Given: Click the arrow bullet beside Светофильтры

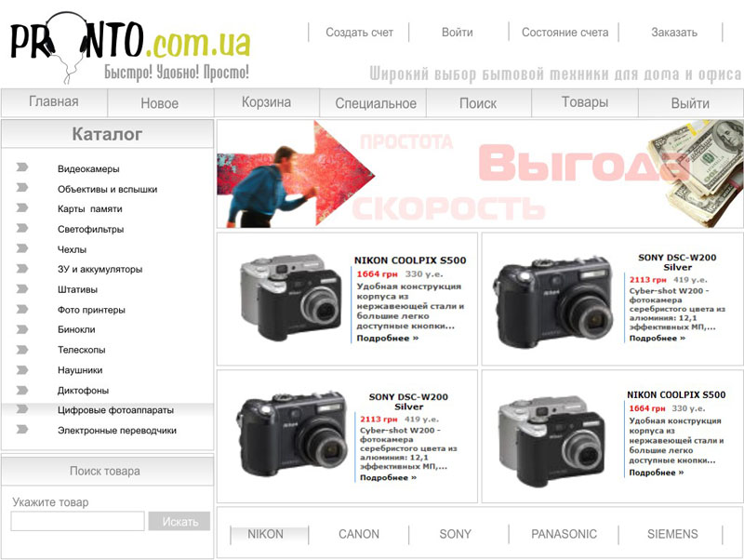Looking at the screenshot, I should 22,228.
